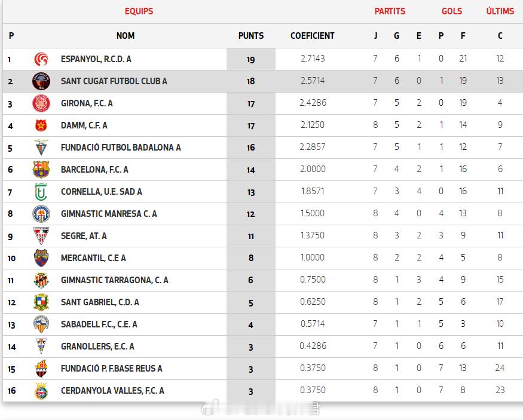The width and height of the screenshot is (523, 420).
Task: Open FUNDACIÓ P.F.BASE REUS A team link
Action: pyautogui.click(x=111, y=369)
